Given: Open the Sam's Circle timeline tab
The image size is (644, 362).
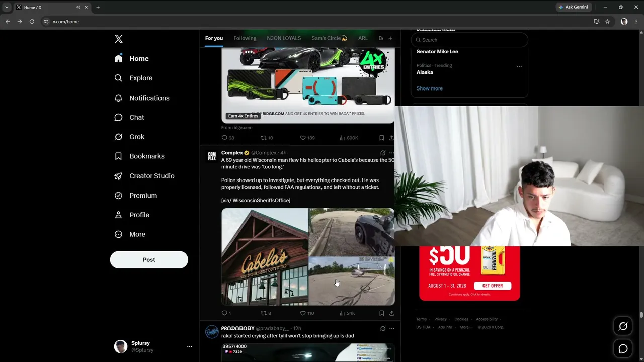Looking at the screenshot, I should click(330, 38).
